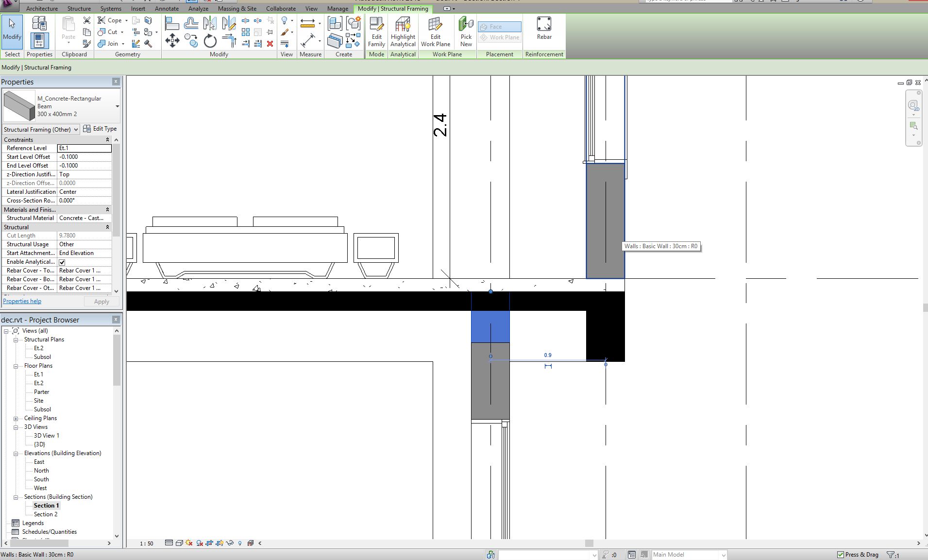Switch to the Architecture ribbon tab

(x=42, y=8)
